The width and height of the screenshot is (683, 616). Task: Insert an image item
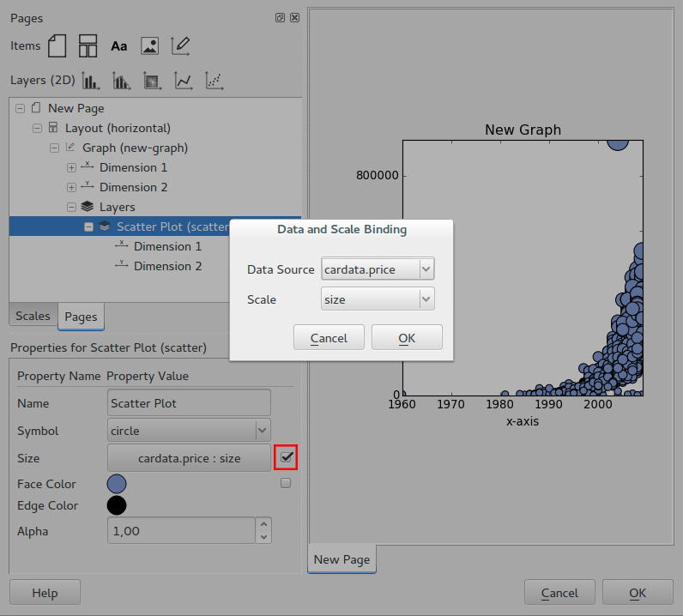click(149, 46)
